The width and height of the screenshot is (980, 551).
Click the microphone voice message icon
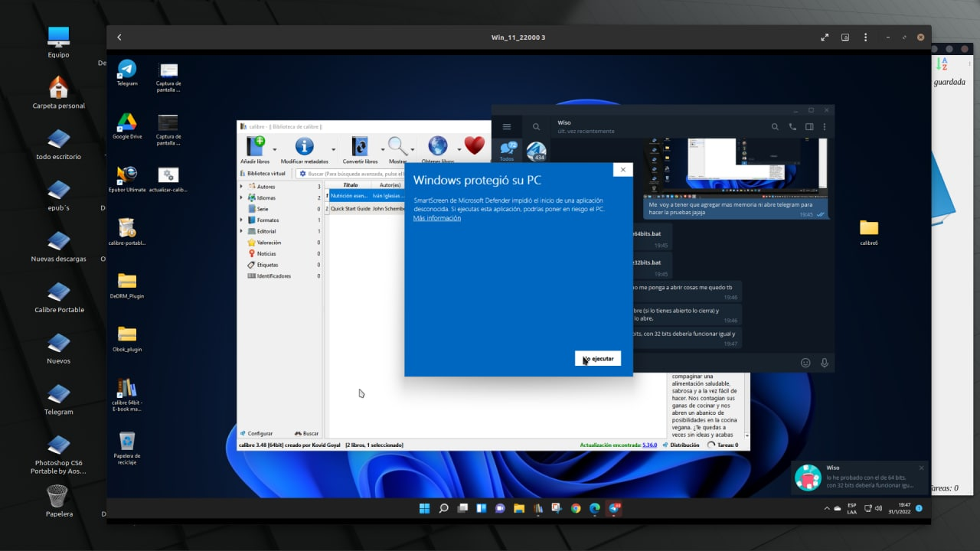pos(825,363)
